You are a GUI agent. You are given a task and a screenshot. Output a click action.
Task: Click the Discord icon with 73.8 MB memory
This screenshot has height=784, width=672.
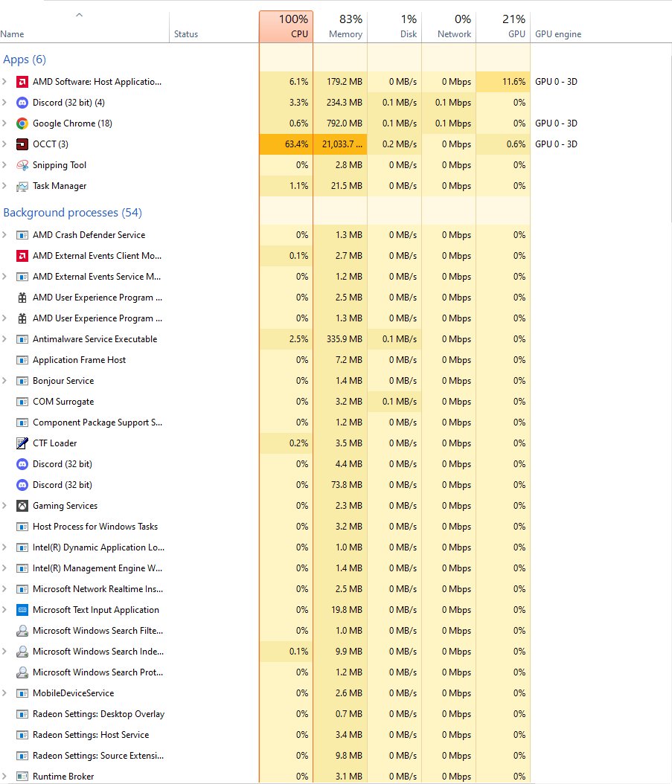coord(22,485)
